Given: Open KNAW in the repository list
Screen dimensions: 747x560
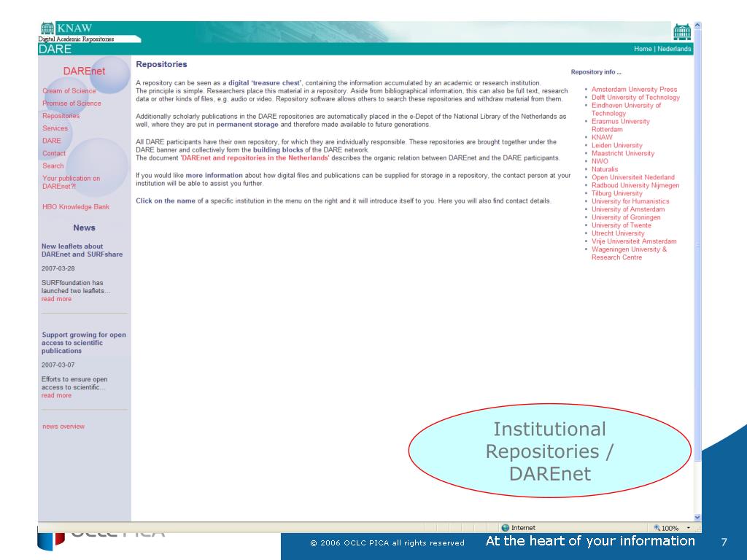Looking at the screenshot, I should tap(602, 137).
